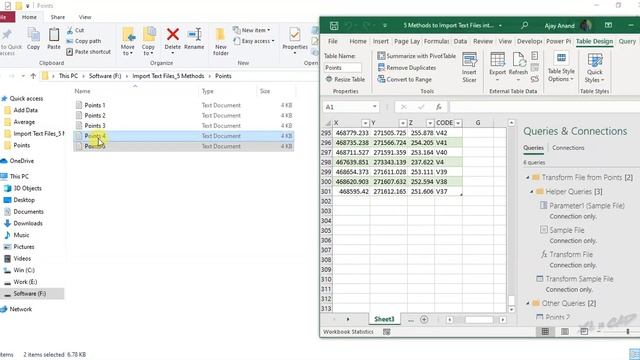640x360 pixels.
Task: Add a new sheet with plus icon
Action: click(x=424, y=320)
